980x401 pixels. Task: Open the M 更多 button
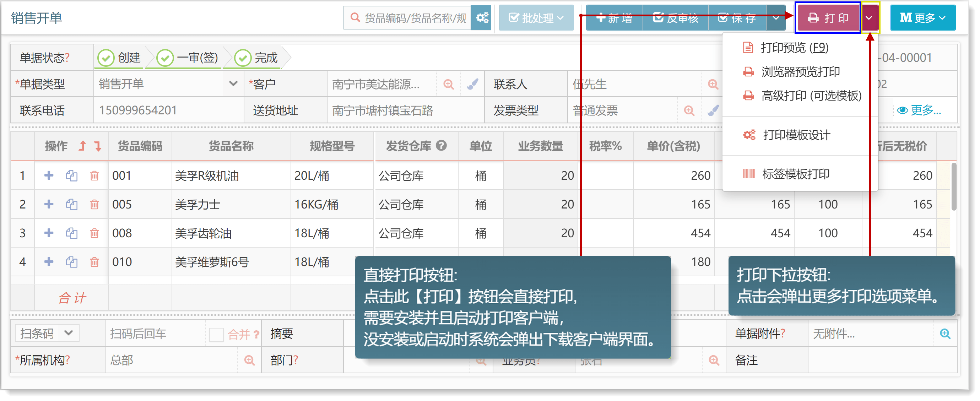click(922, 18)
